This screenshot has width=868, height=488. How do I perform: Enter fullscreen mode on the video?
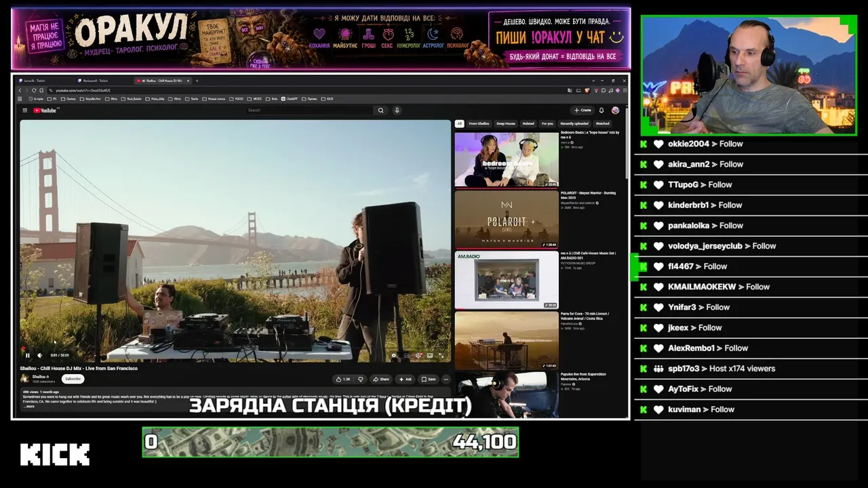click(x=441, y=355)
